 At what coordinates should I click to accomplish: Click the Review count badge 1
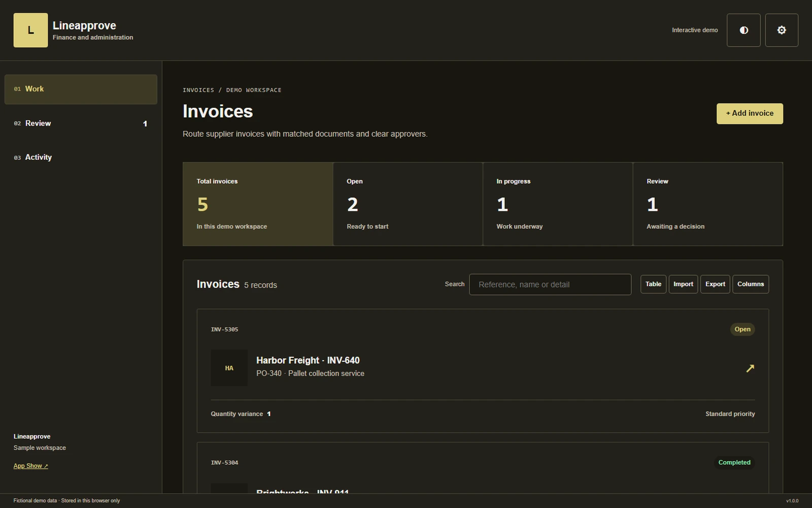coord(145,123)
